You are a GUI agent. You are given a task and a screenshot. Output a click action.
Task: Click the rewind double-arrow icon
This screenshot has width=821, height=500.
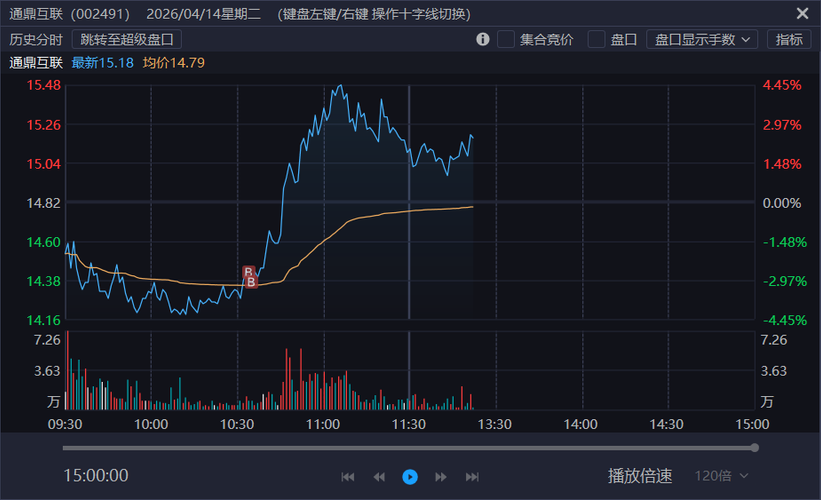coord(379,477)
